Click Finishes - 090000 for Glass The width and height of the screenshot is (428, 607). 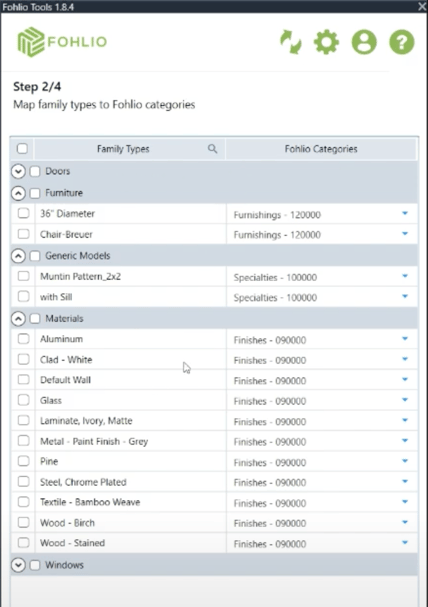tap(270, 401)
